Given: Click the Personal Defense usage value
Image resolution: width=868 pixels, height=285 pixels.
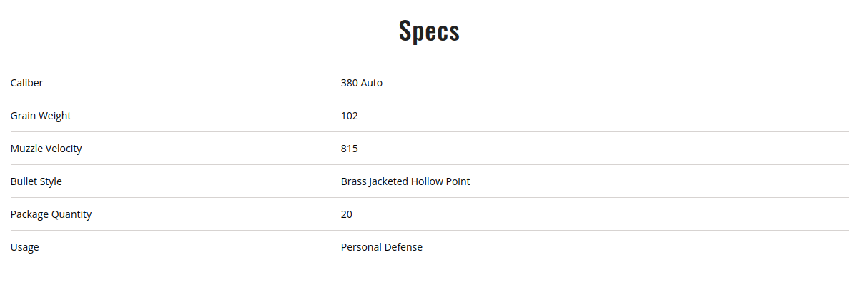Looking at the screenshot, I should (382, 247).
